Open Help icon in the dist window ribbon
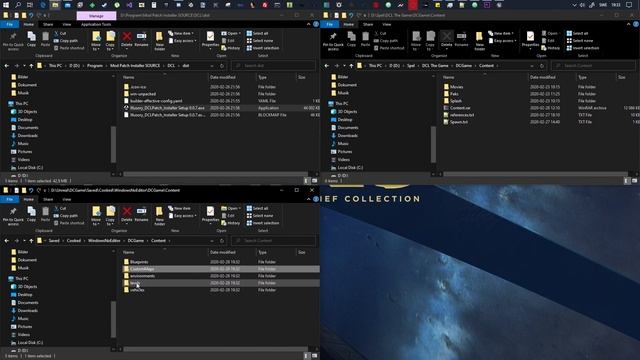The width and height of the screenshot is (640, 360). (x=316, y=24)
